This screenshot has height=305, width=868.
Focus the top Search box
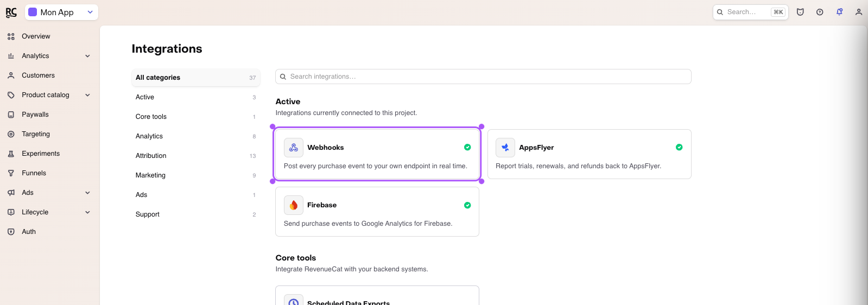[x=750, y=12]
